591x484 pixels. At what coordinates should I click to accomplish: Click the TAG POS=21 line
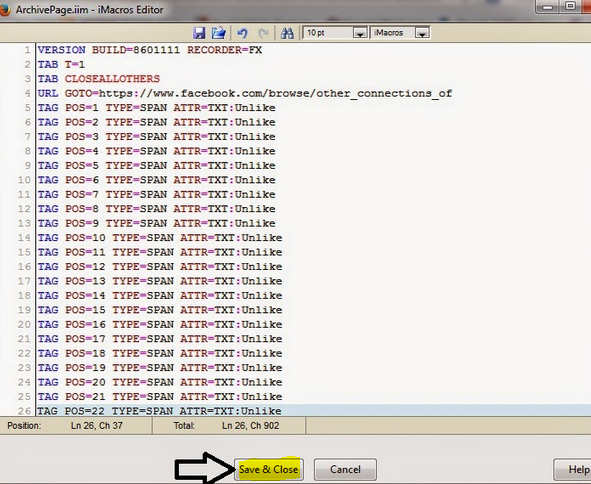tap(160, 397)
